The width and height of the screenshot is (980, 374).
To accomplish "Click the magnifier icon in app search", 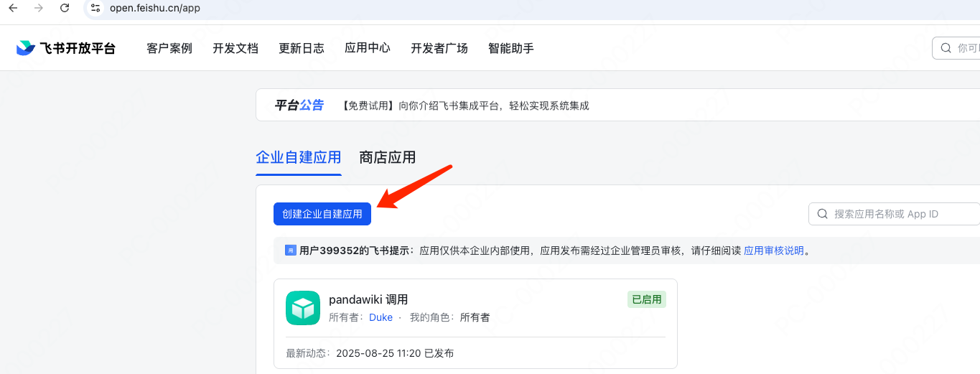I will [823, 214].
